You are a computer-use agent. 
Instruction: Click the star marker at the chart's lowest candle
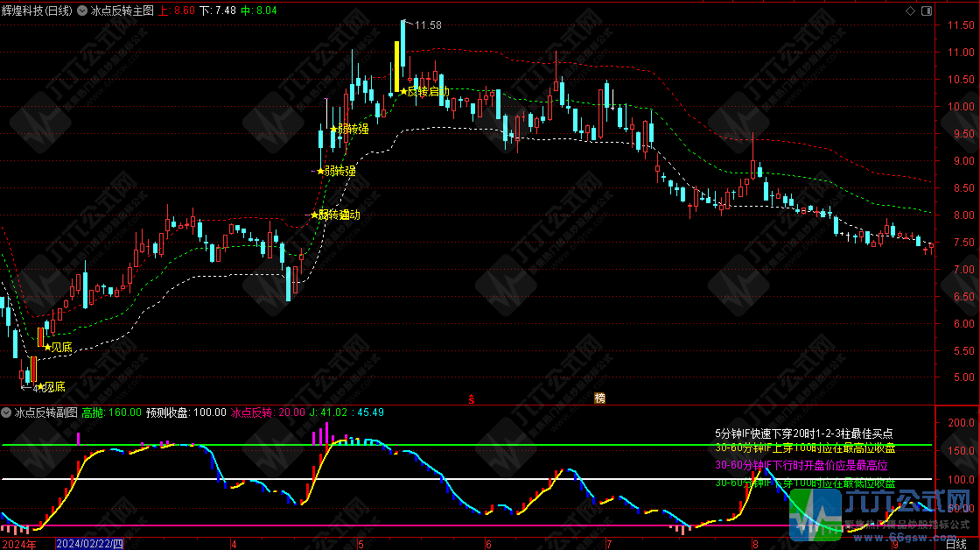coord(39,386)
